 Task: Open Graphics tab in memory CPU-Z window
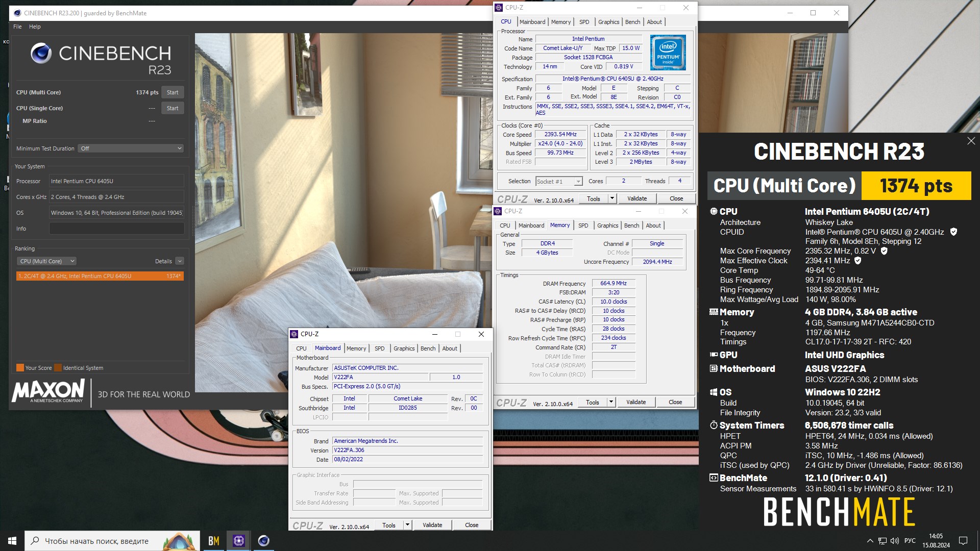click(x=607, y=226)
